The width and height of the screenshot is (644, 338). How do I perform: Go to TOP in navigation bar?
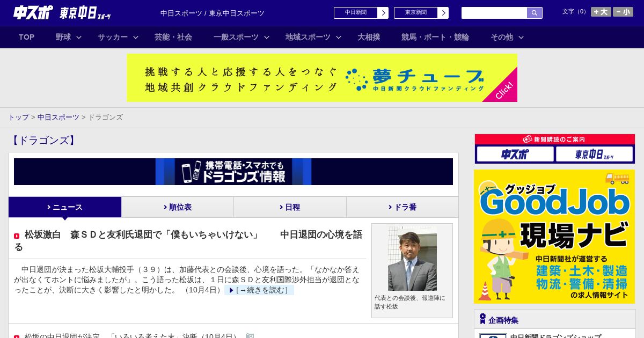click(27, 37)
